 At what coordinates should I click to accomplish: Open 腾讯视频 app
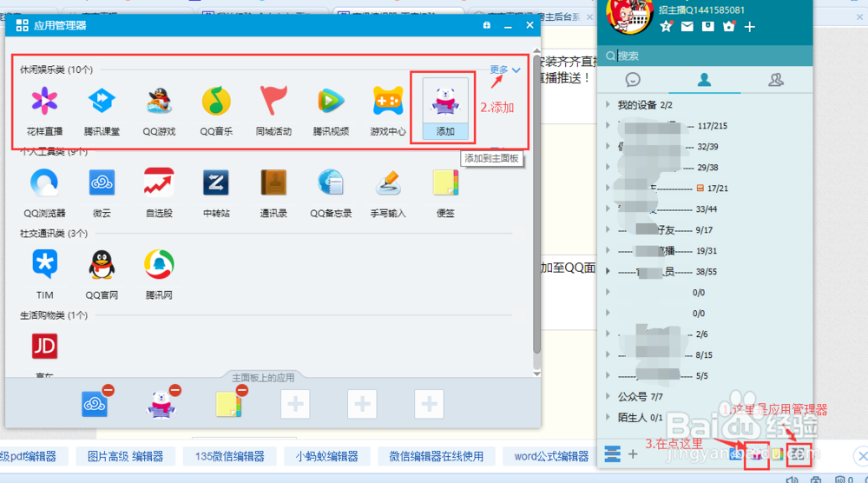331,102
